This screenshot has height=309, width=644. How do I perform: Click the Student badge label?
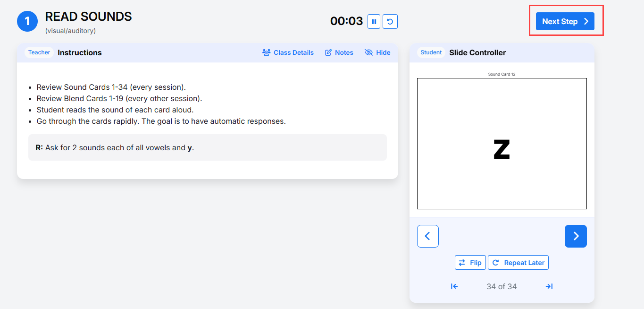click(431, 52)
